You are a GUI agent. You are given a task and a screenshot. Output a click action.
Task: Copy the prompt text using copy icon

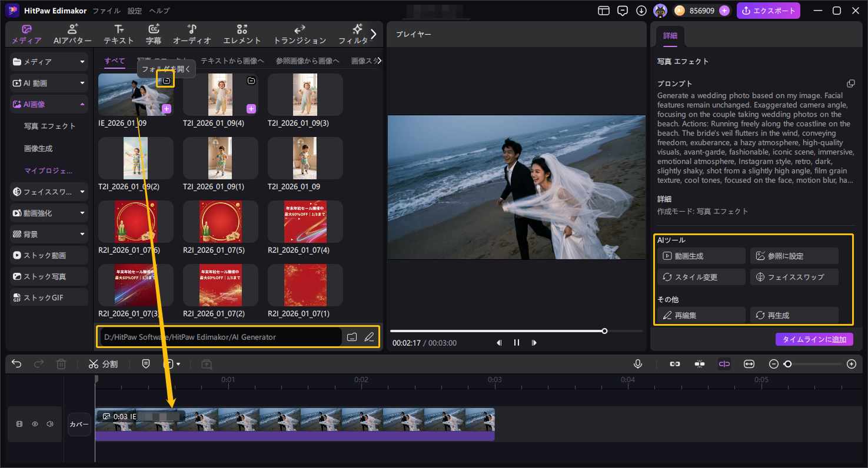pyautogui.click(x=850, y=83)
